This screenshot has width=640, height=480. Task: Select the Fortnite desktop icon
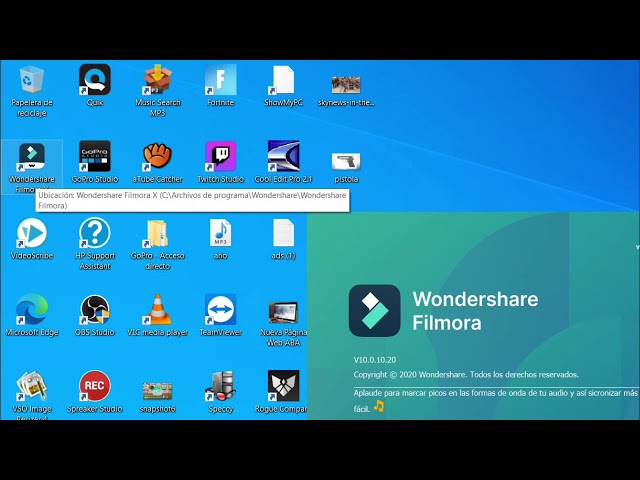(x=220, y=85)
